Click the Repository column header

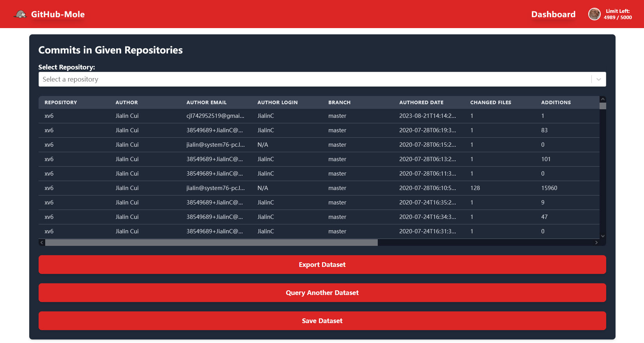tap(61, 103)
